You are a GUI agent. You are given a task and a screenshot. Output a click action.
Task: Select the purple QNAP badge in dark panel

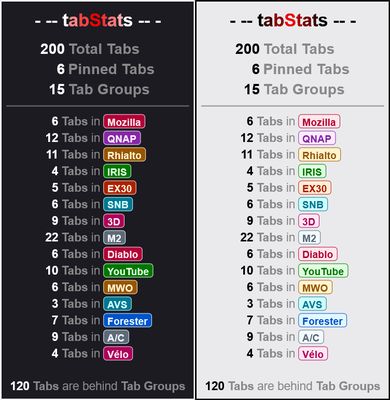coord(122,138)
